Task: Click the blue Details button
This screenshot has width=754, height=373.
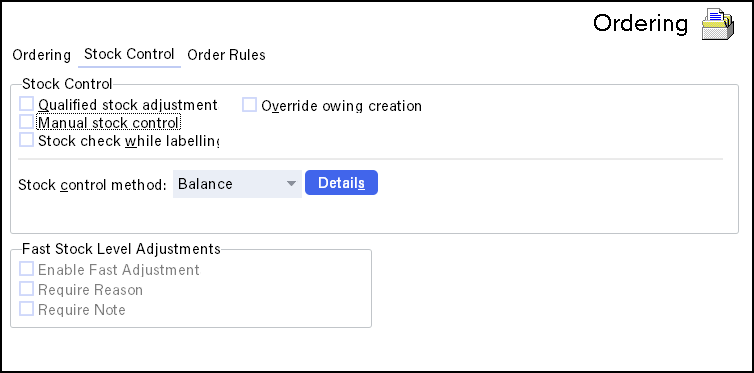Action: 341,183
